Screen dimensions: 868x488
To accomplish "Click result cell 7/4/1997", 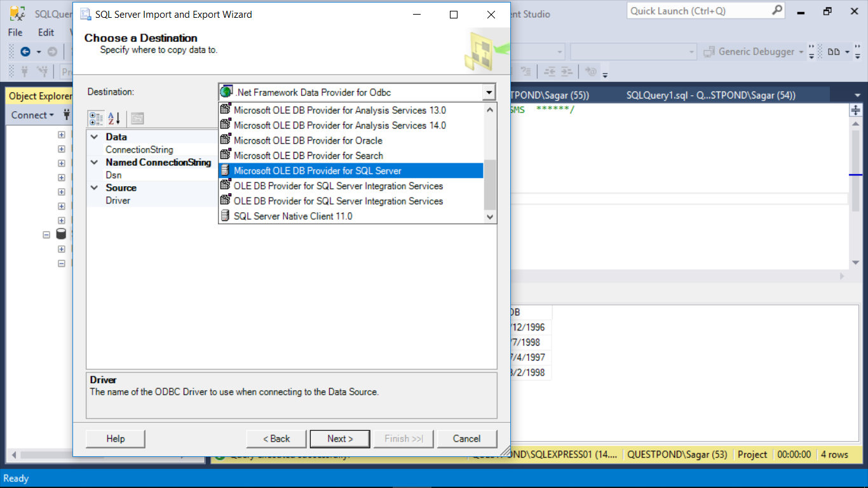I will click(531, 357).
